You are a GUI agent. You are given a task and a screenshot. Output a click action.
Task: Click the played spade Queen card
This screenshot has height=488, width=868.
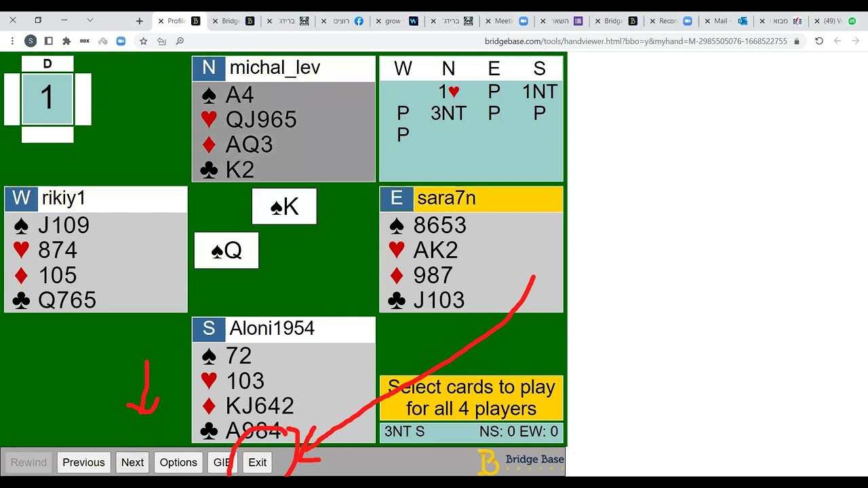(226, 251)
